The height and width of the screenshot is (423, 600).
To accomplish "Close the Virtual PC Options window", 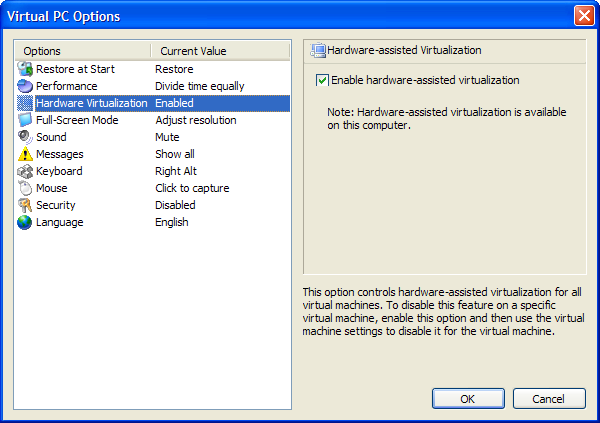I will tap(584, 16).
